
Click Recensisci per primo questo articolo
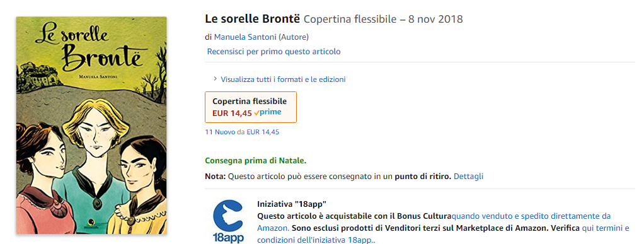[273, 52]
